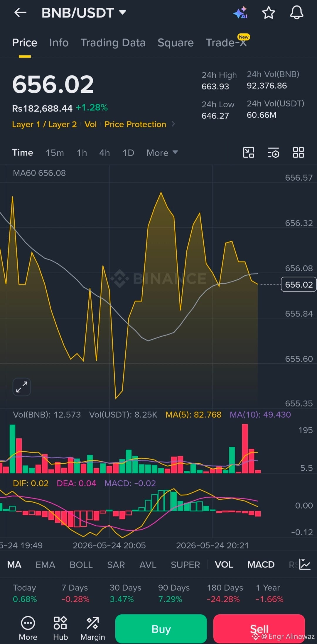Toggle the BOLL indicator
Screen dimensions: 317x644
81,565
